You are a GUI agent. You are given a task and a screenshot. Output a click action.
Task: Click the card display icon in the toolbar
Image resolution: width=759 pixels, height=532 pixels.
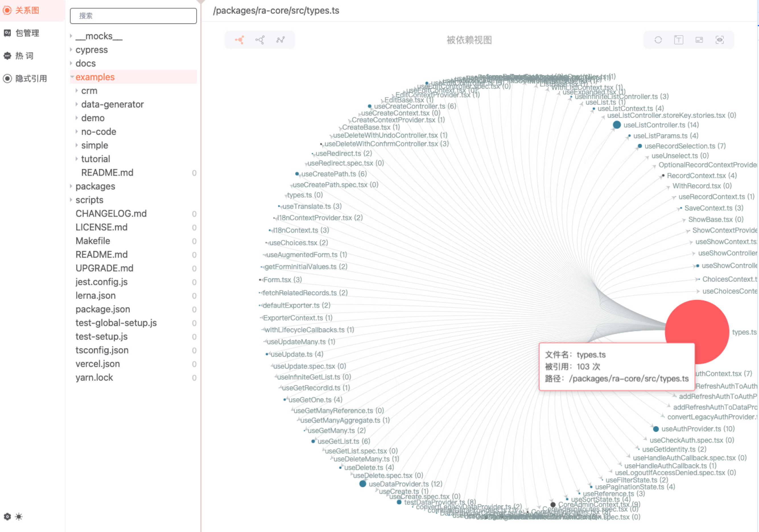pos(699,40)
